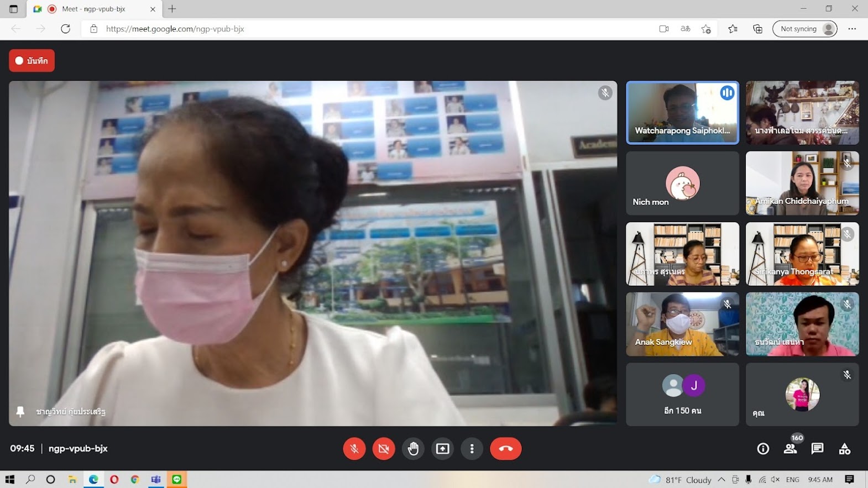This screenshot has width=868, height=488.
Task: Open the chat panel icon
Action: tap(817, 449)
